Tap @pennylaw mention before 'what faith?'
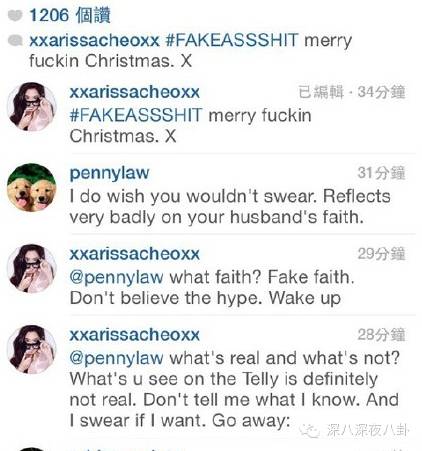 (x=116, y=278)
